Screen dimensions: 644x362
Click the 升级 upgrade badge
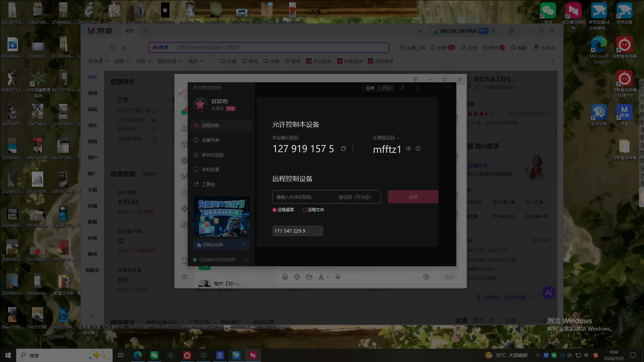tap(231, 109)
